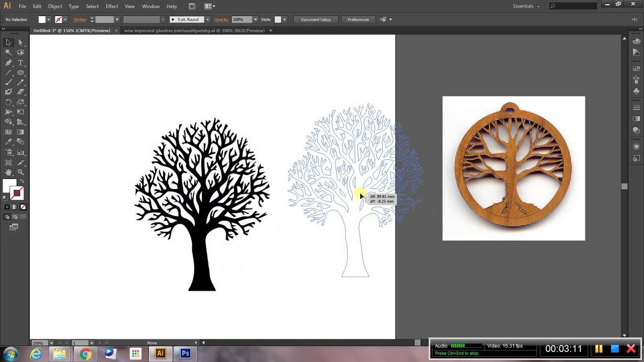Switch to the Untitled-3 document tab
Screen dimensions: 644x362
point(71,31)
